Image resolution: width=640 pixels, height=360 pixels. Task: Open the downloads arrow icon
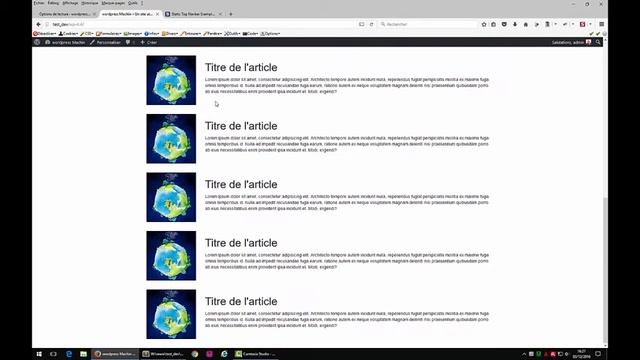515,24
